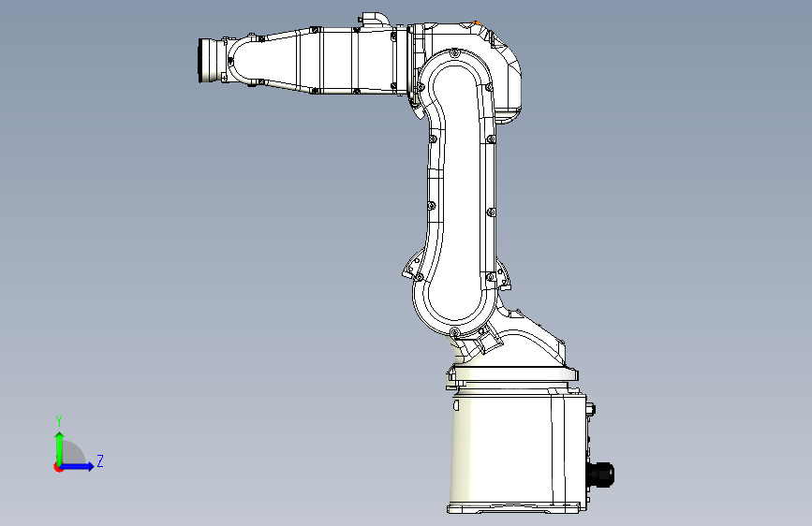812x526 pixels.
Task: Click the top bolt on lower arm cover
Action: (454, 52)
